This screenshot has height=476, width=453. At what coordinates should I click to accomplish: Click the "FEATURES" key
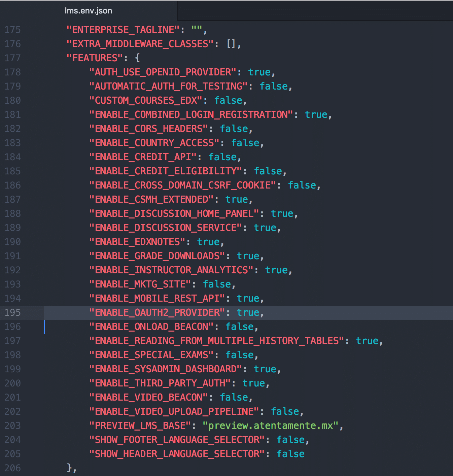[x=95, y=58]
